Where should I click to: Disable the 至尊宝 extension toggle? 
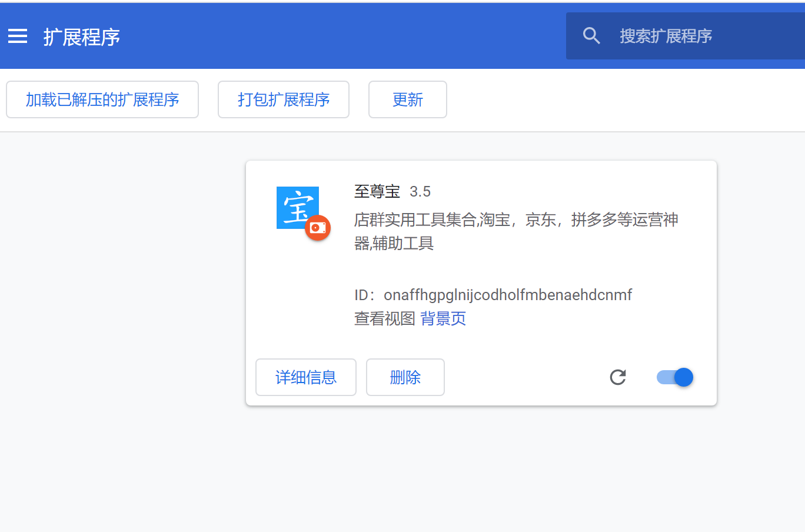click(675, 377)
